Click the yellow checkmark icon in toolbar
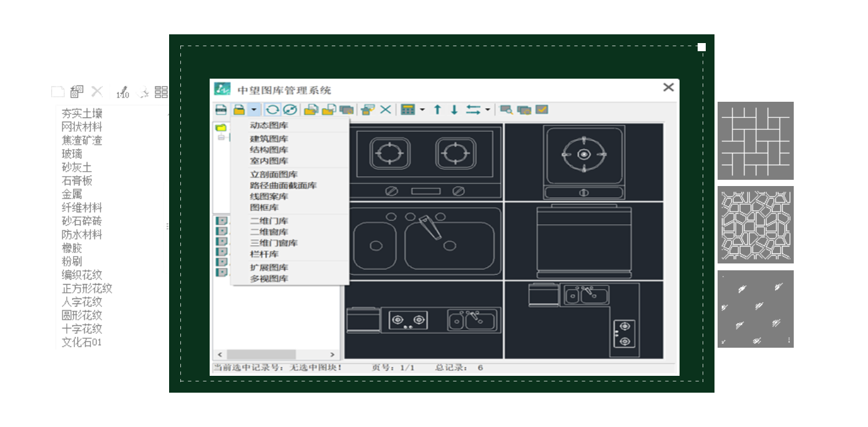 tap(542, 109)
